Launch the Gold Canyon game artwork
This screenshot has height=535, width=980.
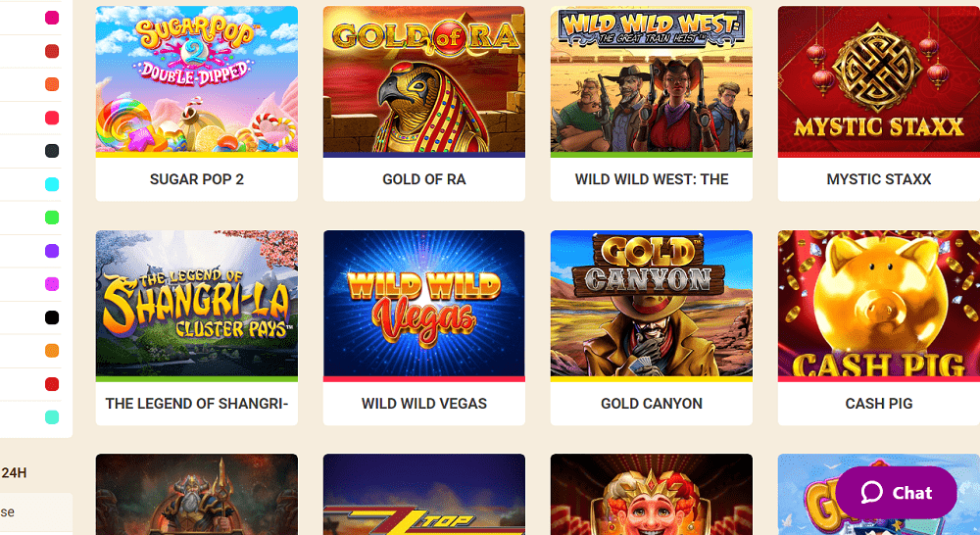652,304
